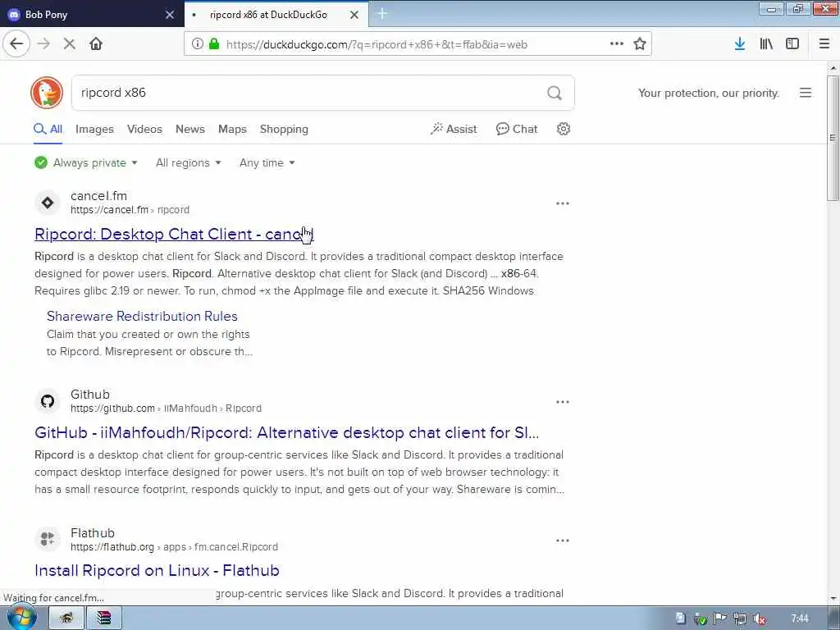Toggle the sidebar view icon
Screen dimensions: 840x630
tap(792, 44)
